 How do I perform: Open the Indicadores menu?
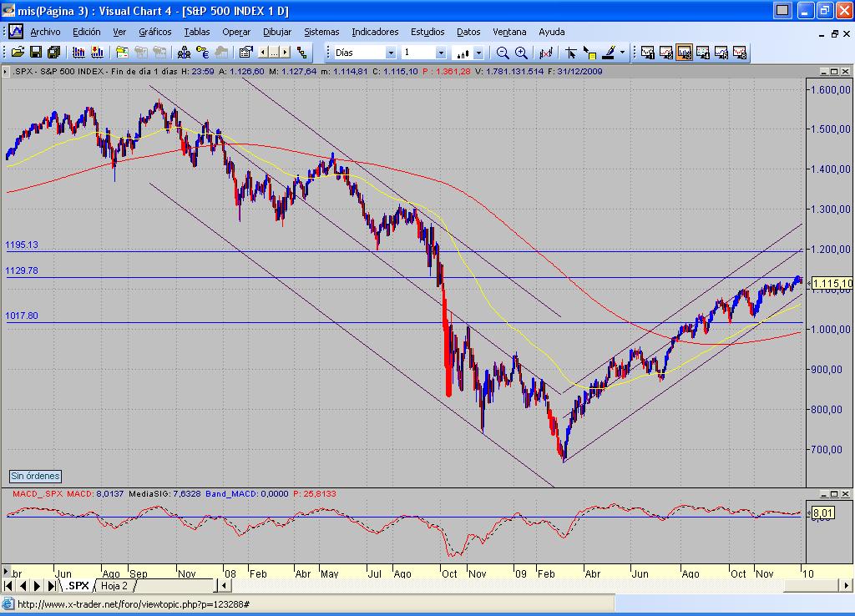[375, 32]
